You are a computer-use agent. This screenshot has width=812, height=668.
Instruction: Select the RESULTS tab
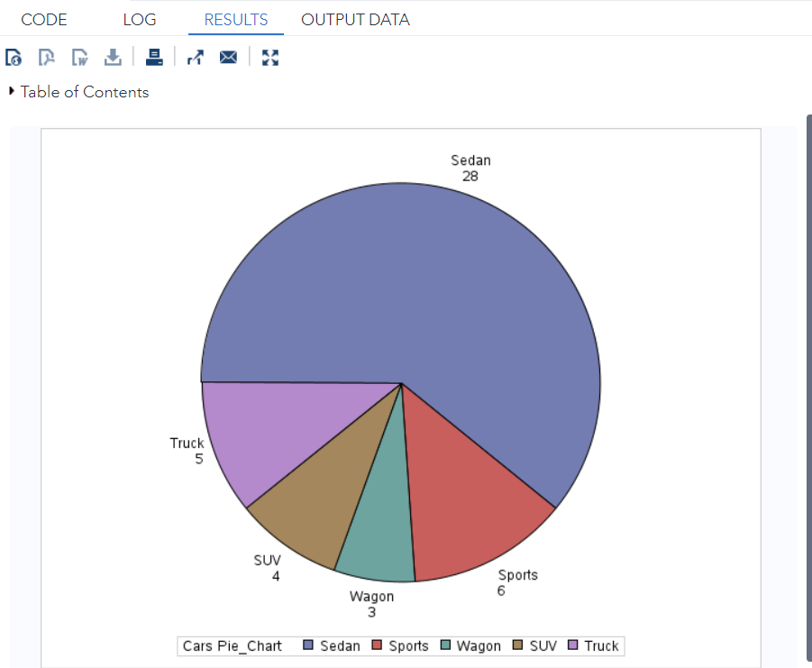point(235,19)
